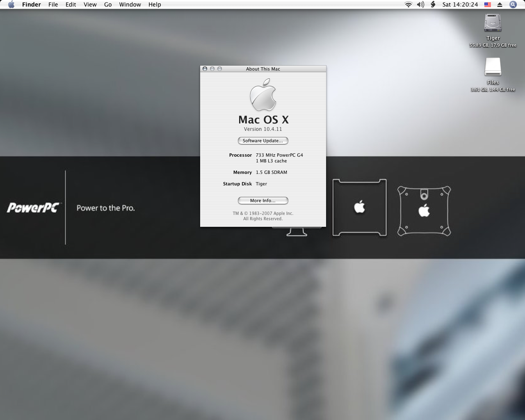Open the Window menu

coord(130,5)
